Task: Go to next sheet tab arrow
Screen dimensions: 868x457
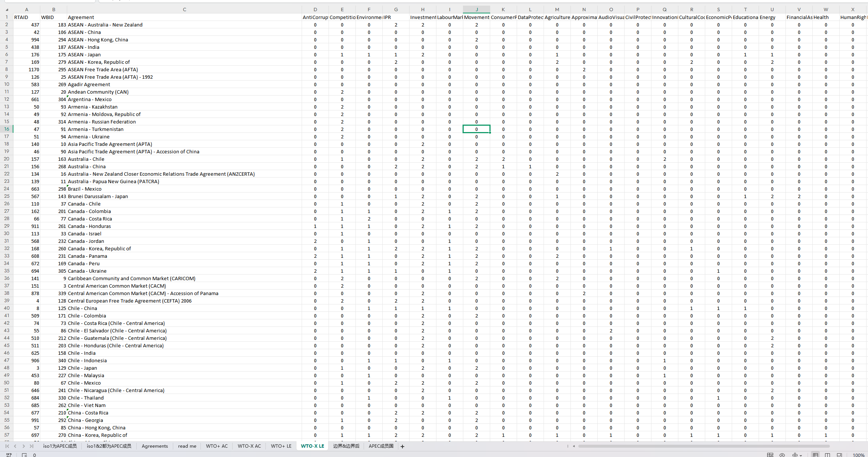Action: point(24,446)
